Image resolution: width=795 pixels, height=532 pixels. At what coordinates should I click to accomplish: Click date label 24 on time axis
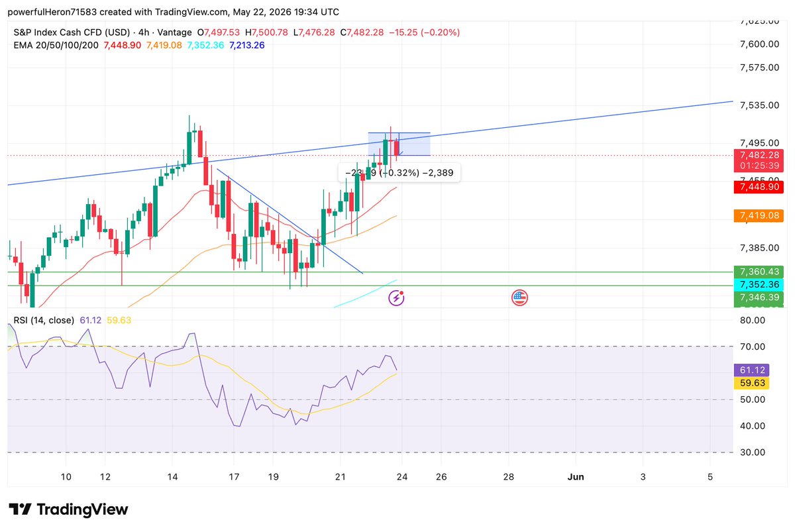401,477
